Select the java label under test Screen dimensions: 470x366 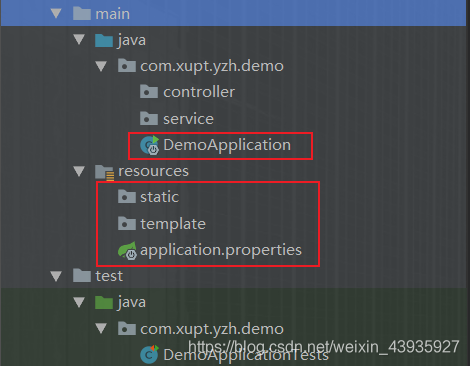coord(132,303)
